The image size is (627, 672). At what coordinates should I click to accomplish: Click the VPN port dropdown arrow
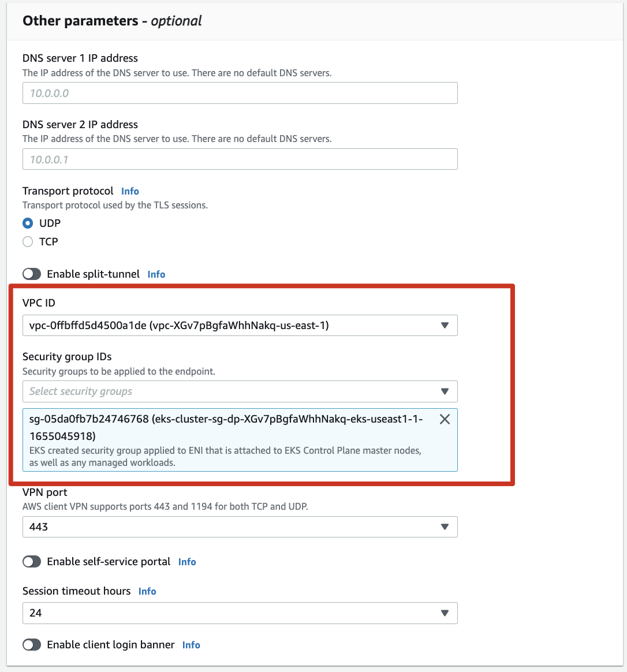pos(445,527)
